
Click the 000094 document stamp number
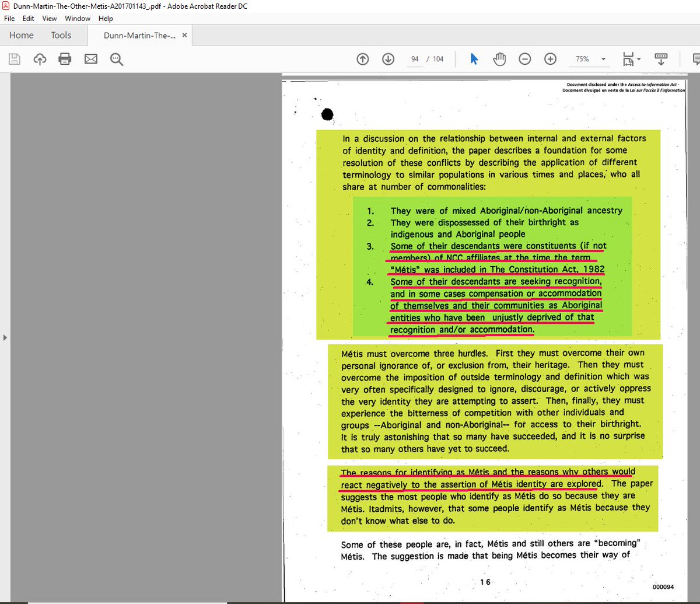[663, 586]
